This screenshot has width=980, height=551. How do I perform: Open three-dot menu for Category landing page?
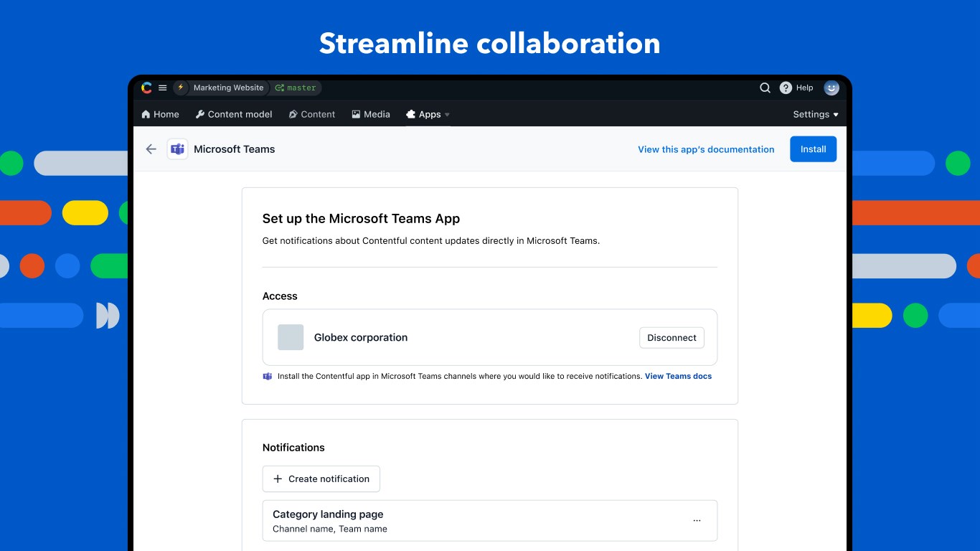[697, 521]
